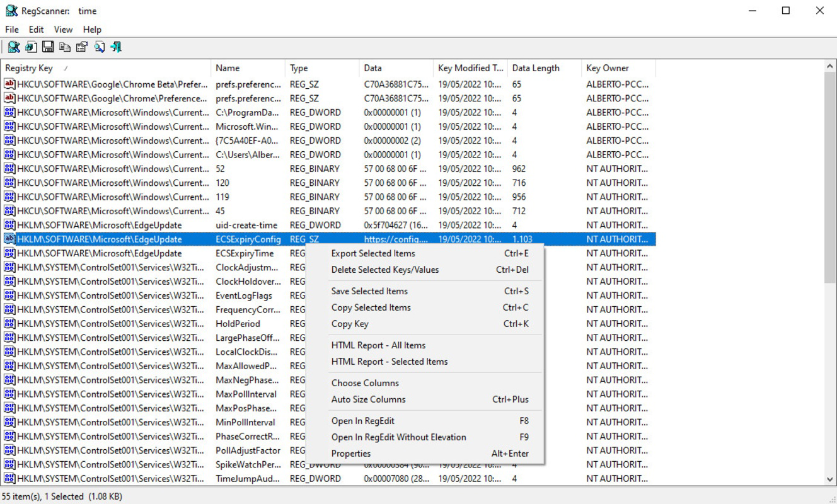Select the LocalClockDis... name cell
837x504 pixels.
(x=248, y=352)
